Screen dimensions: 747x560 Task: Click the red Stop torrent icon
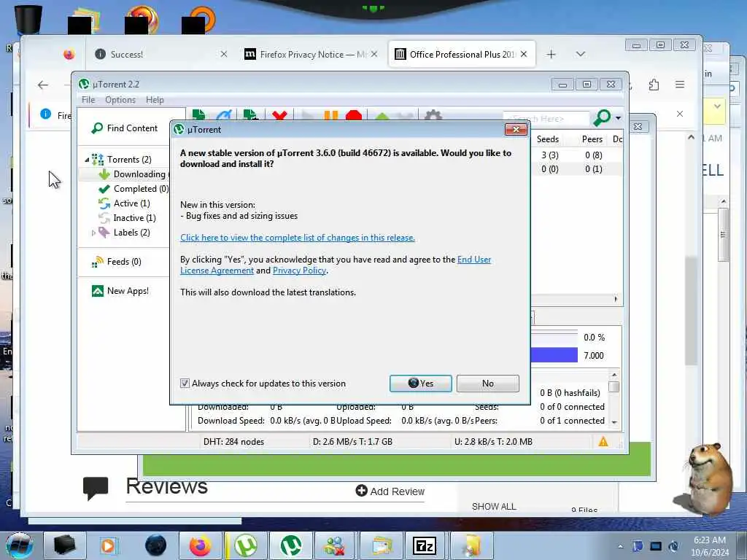[354, 115]
